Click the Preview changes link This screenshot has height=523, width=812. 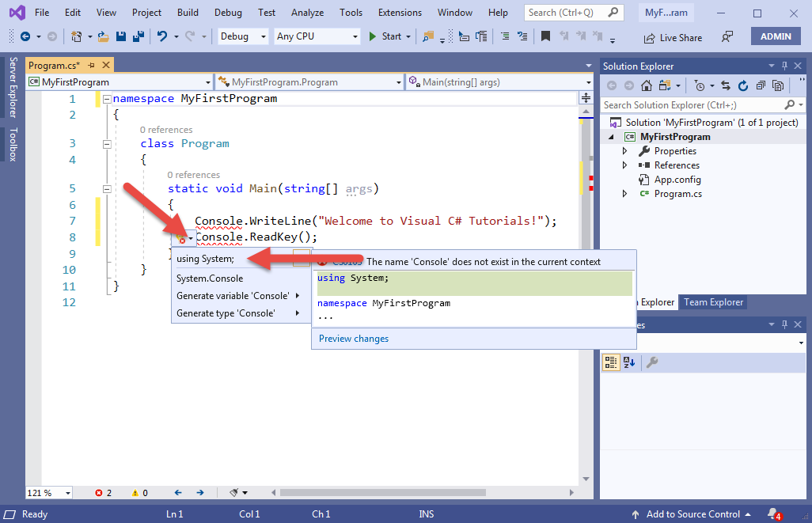click(353, 338)
